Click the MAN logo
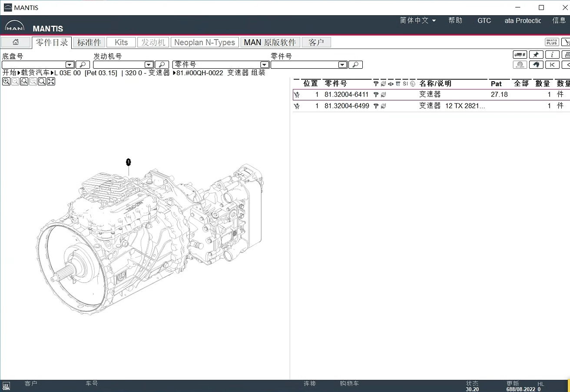 (15, 27)
